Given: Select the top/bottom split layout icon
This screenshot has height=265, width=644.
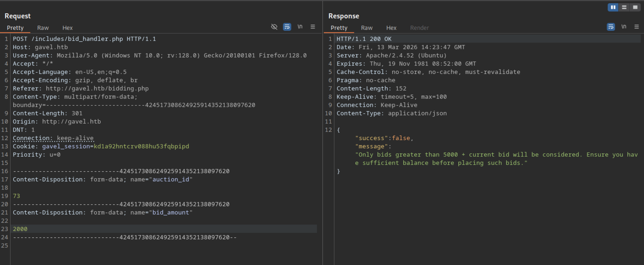Looking at the screenshot, I should click(624, 7).
